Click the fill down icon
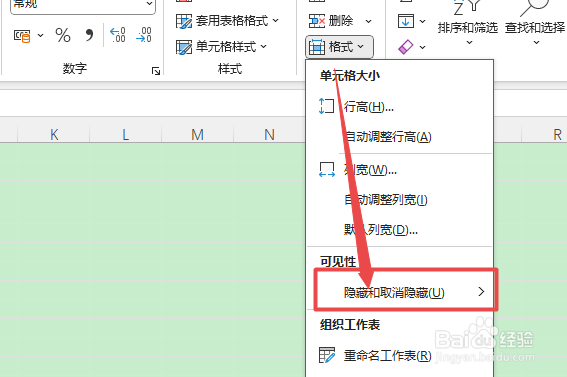The width and height of the screenshot is (567, 377). tap(406, 21)
